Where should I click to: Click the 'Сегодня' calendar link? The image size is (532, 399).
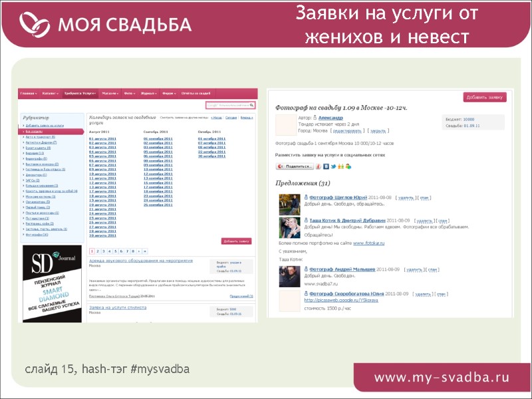coord(231,118)
